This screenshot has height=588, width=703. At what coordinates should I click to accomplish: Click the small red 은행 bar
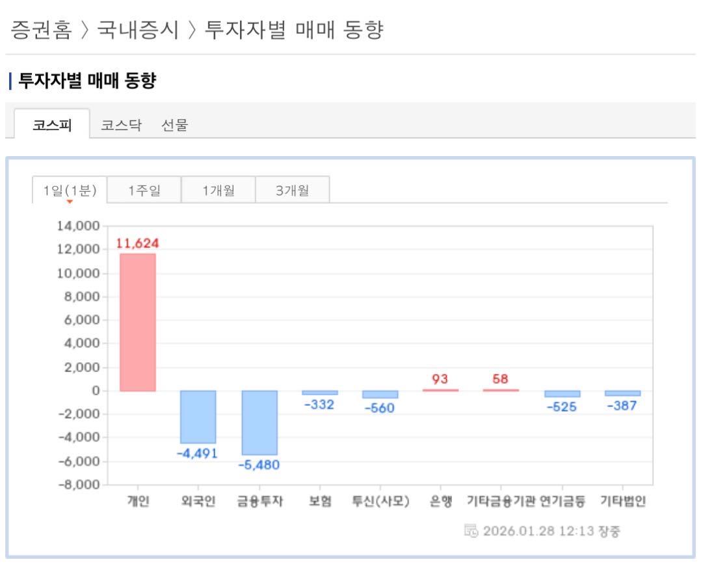pyautogui.click(x=440, y=390)
